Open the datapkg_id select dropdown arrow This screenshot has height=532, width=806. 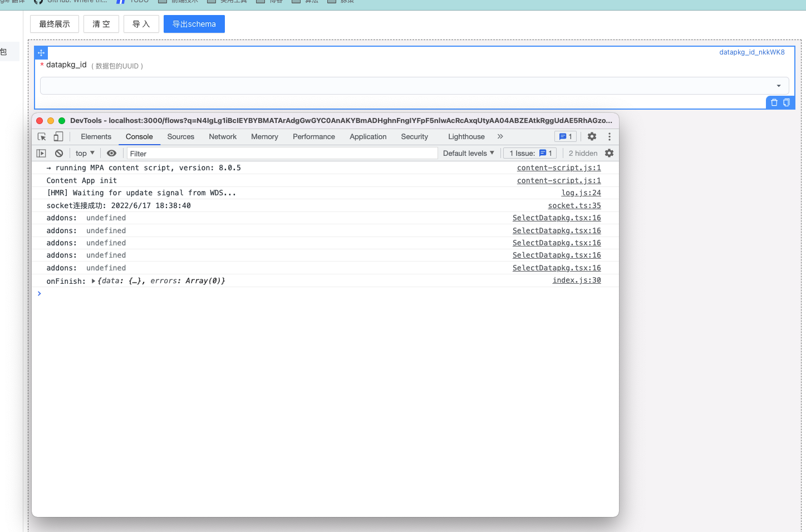[778, 86]
